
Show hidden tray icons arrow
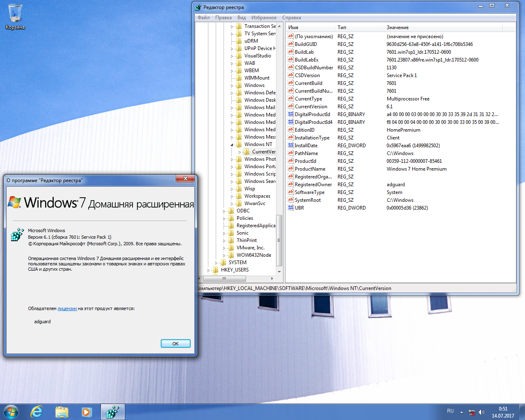(x=461, y=412)
